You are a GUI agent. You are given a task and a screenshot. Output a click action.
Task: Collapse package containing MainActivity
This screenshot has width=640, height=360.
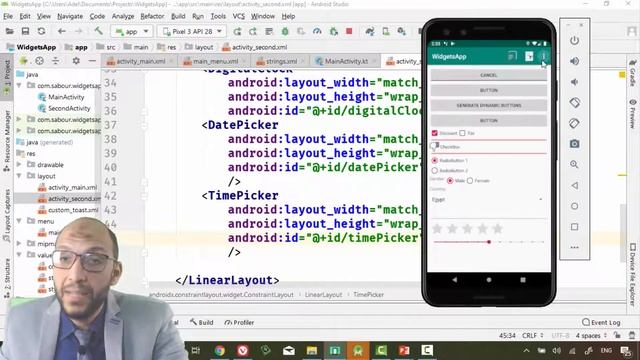19,85
